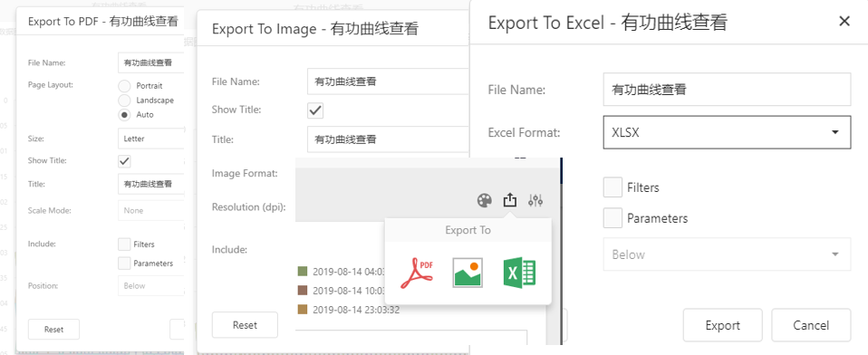
Task: Click tan legend swatch for 2019-08-14 23:03:32
Action: pos(303,309)
